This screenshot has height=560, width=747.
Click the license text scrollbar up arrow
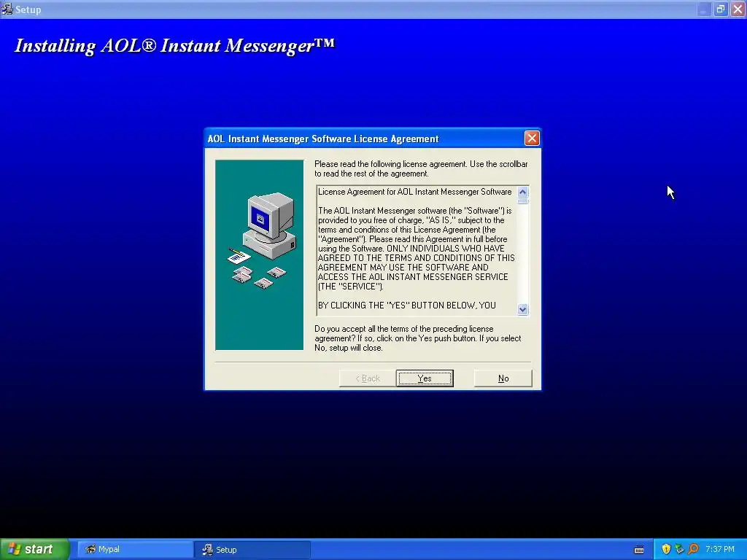522,192
